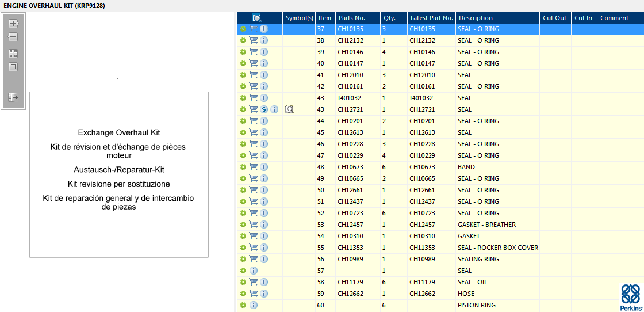Screen dimensions: 644x312
Task: Click the search icon in table header
Action: 257,18
